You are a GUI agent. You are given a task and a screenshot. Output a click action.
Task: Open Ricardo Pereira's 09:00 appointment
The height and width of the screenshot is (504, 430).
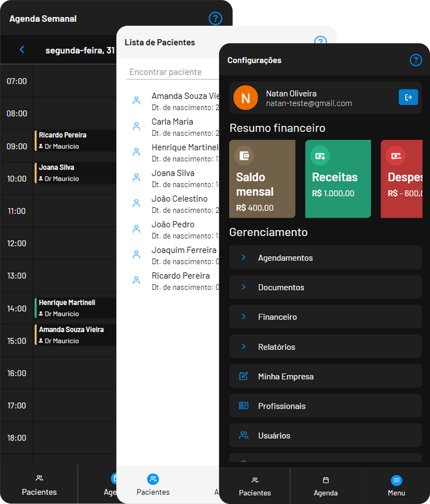[x=76, y=141]
